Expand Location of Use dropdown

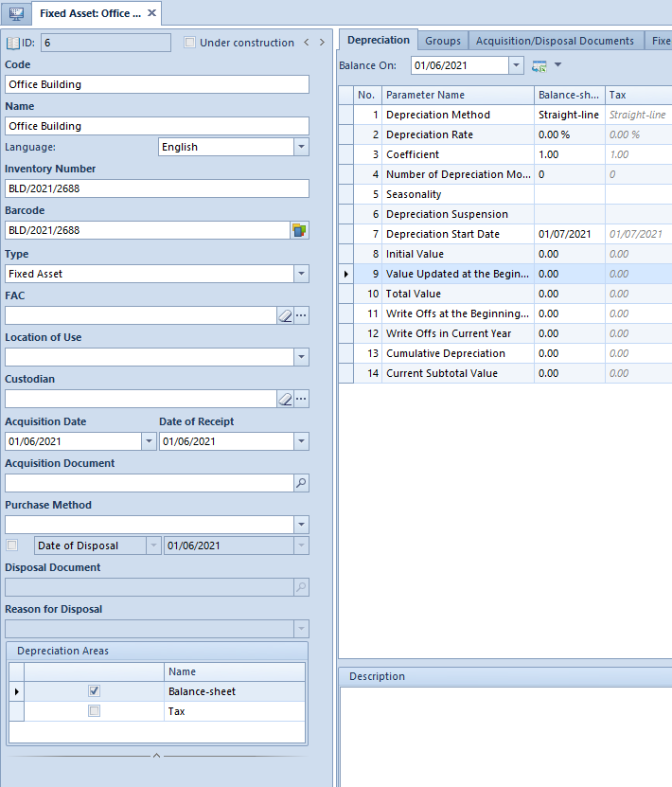(301, 357)
